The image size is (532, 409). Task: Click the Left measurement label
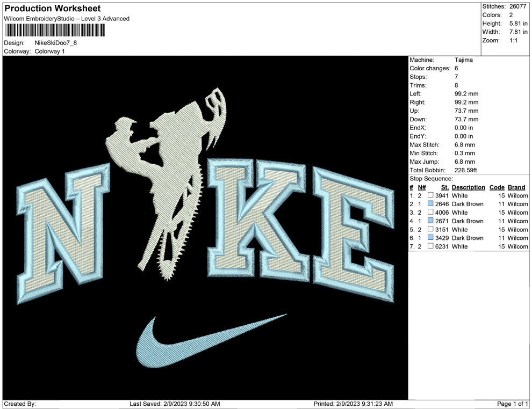point(415,93)
